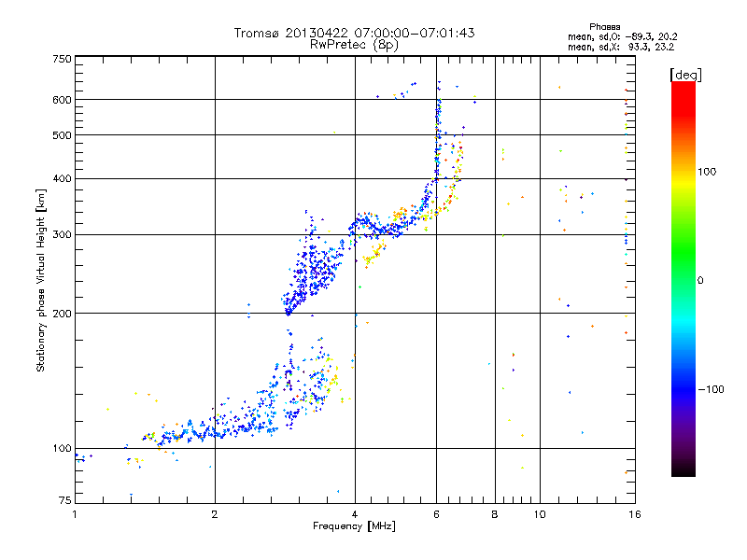Click y-axis tick label '750'

point(62,59)
